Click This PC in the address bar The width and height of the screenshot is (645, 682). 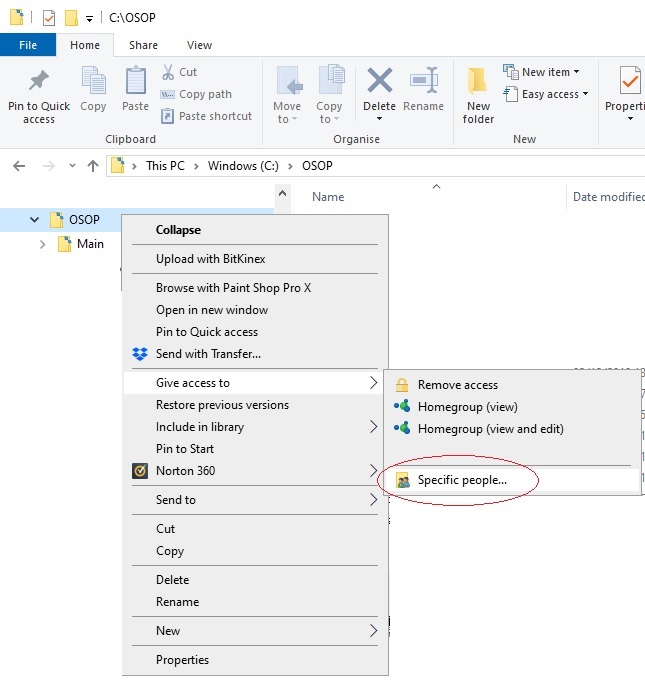[165, 166]
